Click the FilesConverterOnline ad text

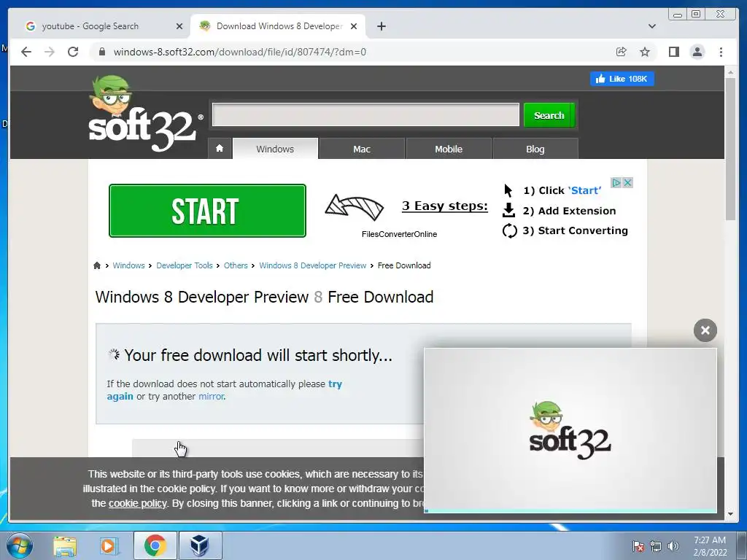399,234
